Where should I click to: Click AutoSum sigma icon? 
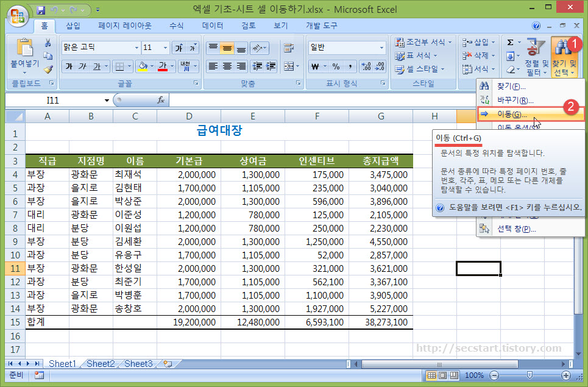[511, 43]
